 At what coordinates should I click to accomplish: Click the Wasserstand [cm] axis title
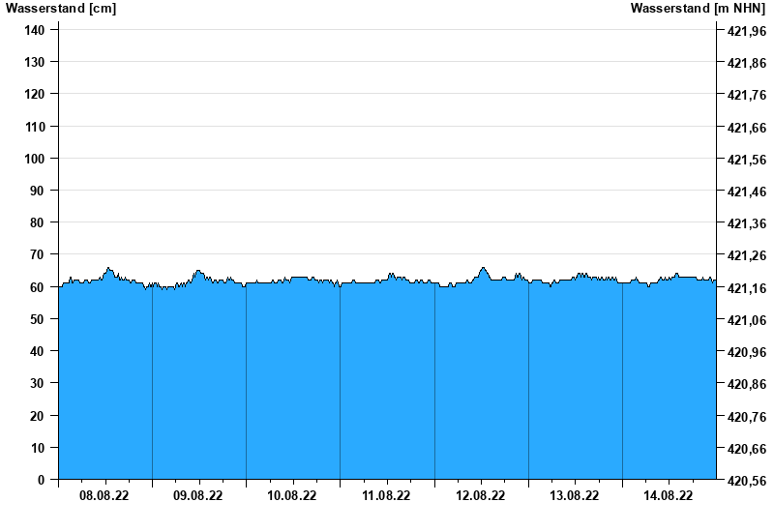[x=60, y=9]
